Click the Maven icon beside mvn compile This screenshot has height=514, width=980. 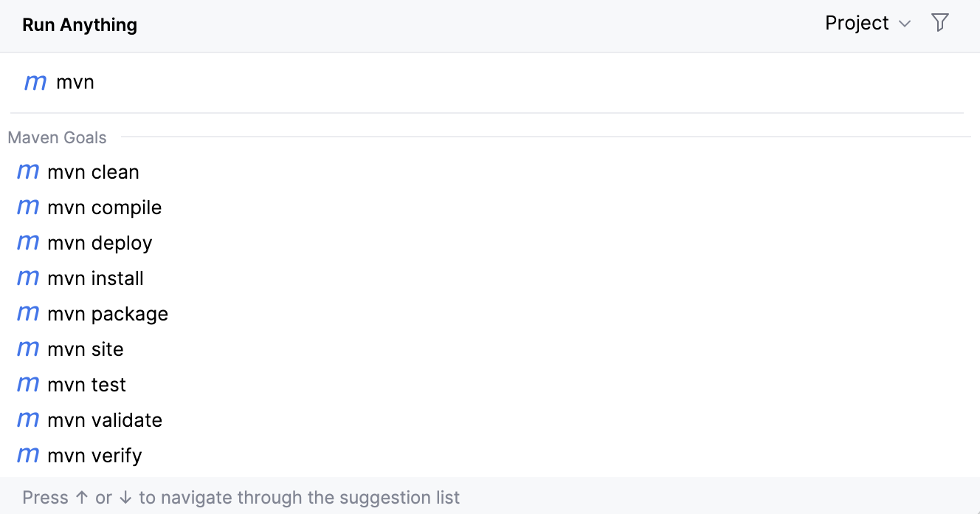point(27,207)
